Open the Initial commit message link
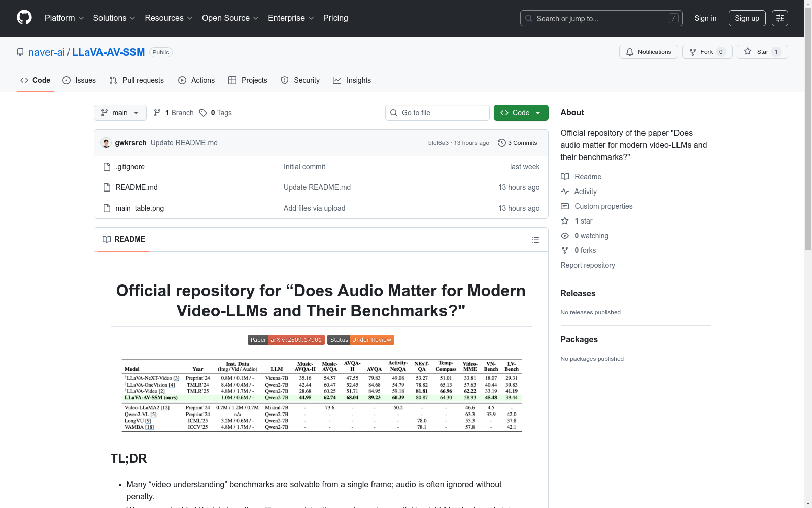812x508 pixels. (304, 167)
